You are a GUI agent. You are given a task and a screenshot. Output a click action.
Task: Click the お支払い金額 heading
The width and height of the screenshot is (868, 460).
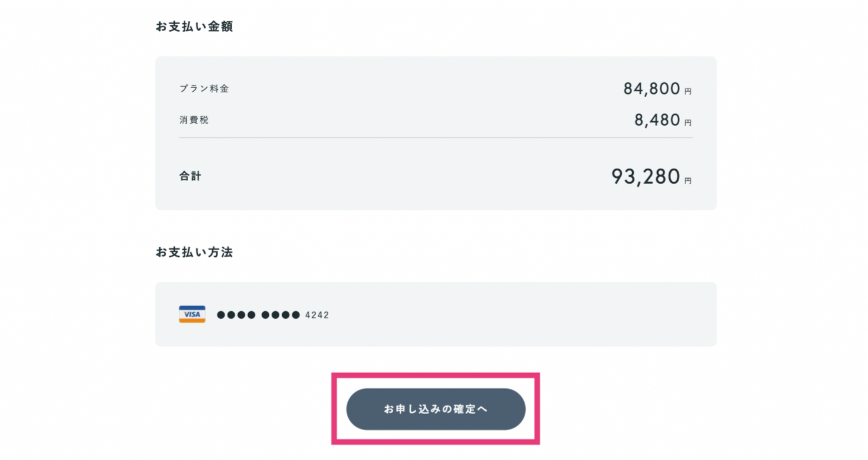pyautogui.click(x=194, y=26)
